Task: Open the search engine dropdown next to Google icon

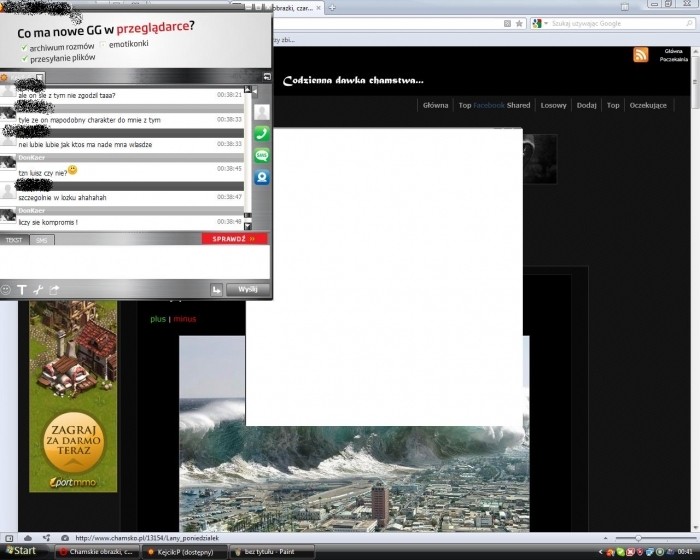Action: click(x=544, y=23)
